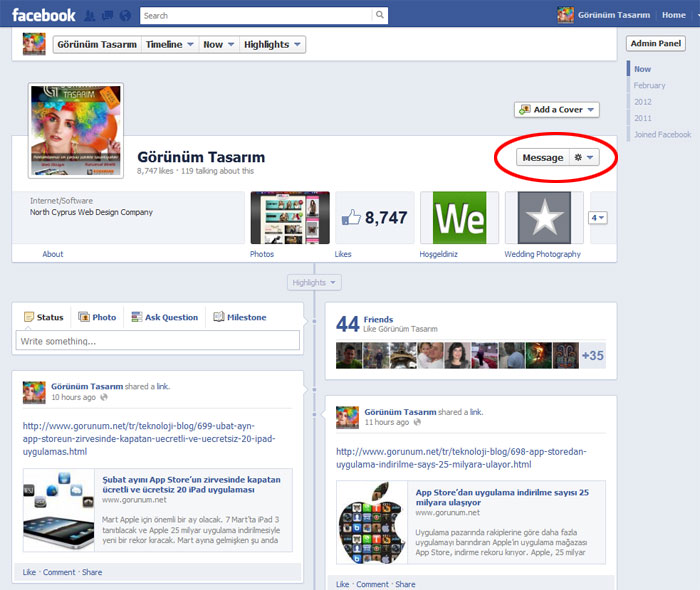Click the small page avatar beside navigation bar

tap(34, 44)
